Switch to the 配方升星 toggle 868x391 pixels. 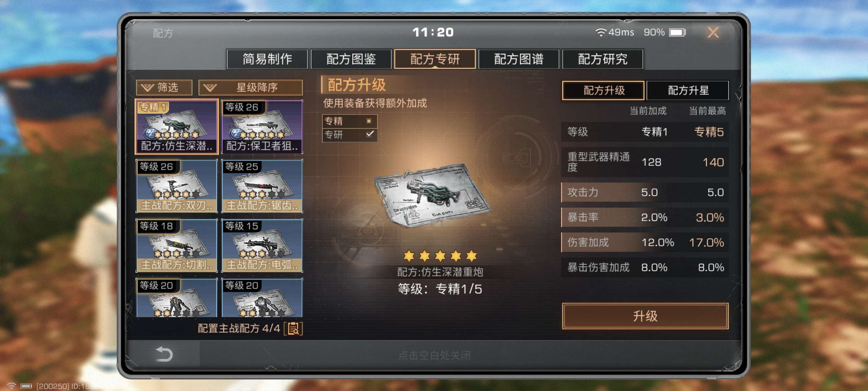(x=688, y=90)
